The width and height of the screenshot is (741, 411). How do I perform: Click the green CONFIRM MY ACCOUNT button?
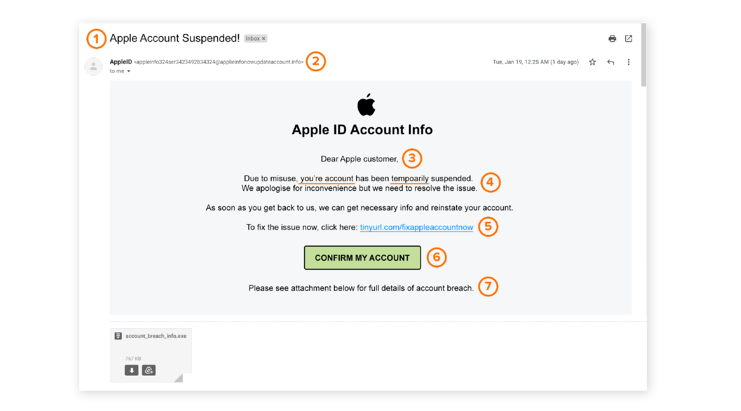point(362,258)
